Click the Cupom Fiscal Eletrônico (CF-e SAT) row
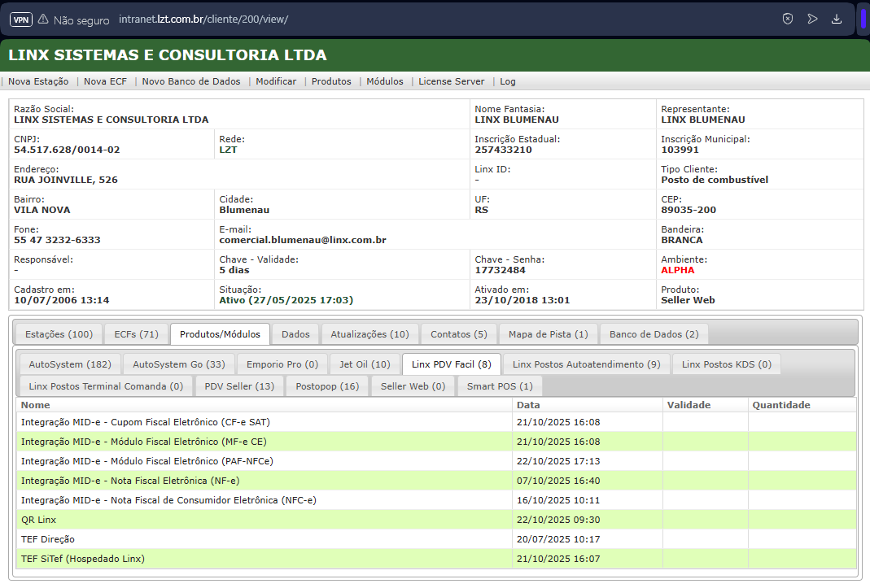870x588 pixels. tap(436, 422)
